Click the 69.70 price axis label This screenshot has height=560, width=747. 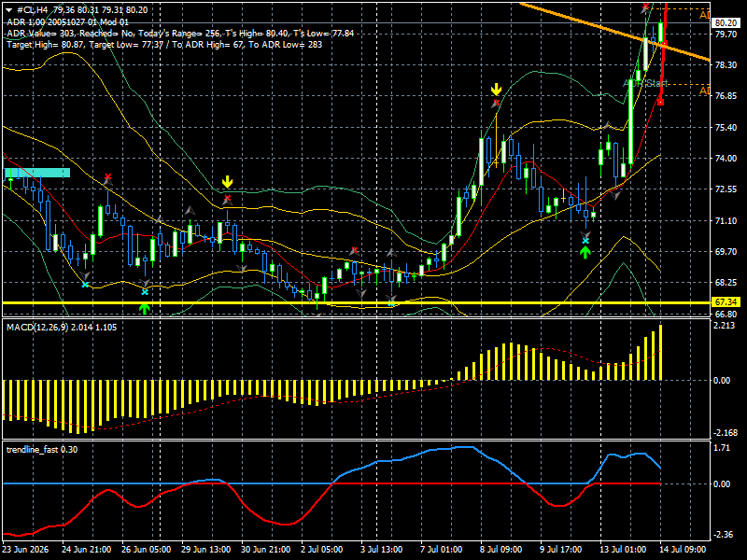[726, 252]
